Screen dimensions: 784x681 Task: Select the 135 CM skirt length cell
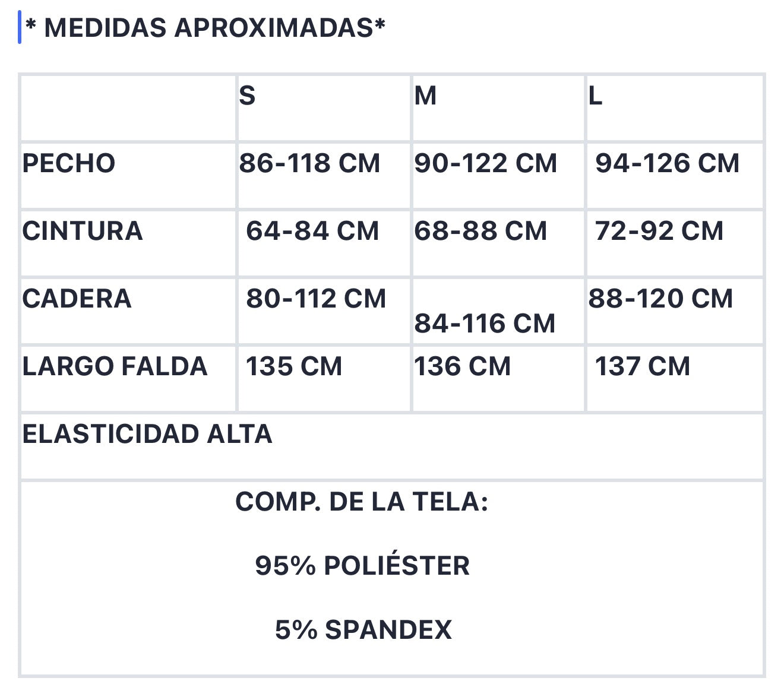click(x=324, y=379)
